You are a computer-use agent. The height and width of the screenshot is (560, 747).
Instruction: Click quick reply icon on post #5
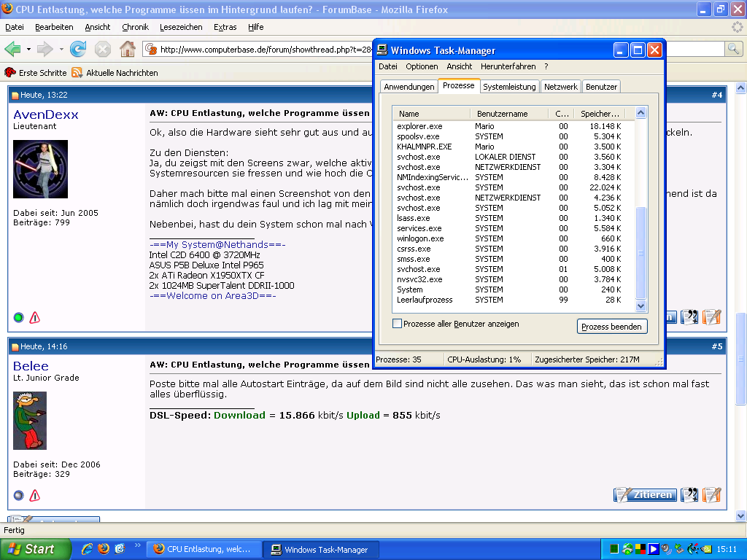(712, 495)
